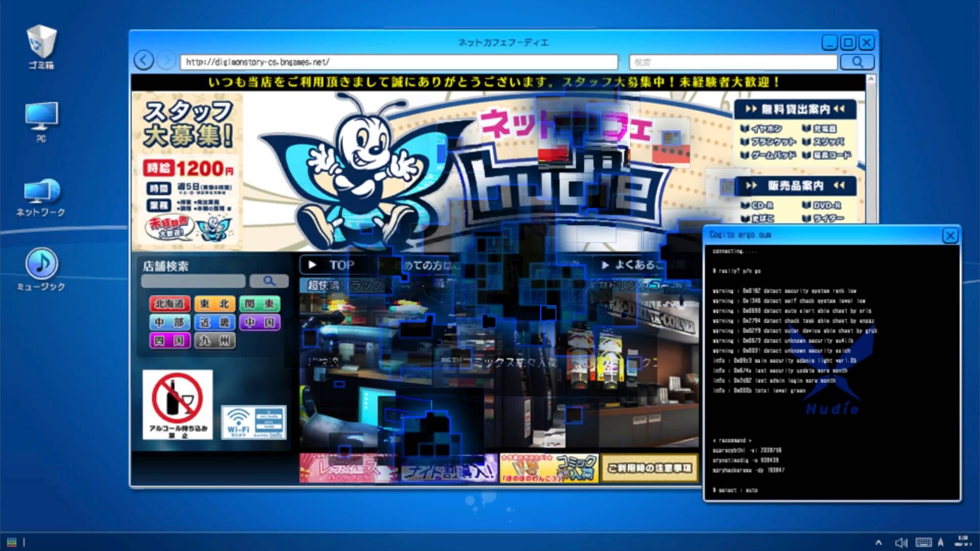Click the browser URL address field
This screenshot has height=551, width=980.
(398, 62)
